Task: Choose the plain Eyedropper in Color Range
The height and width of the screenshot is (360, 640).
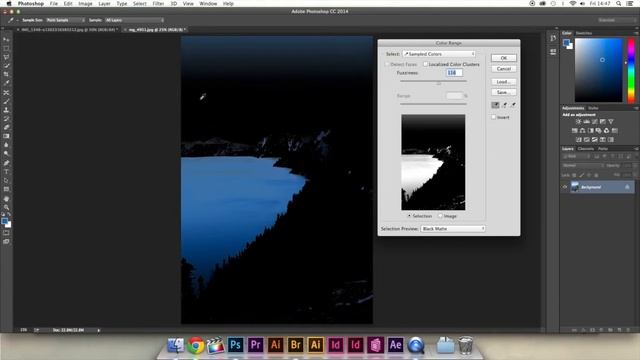Action: click(495, 105)
